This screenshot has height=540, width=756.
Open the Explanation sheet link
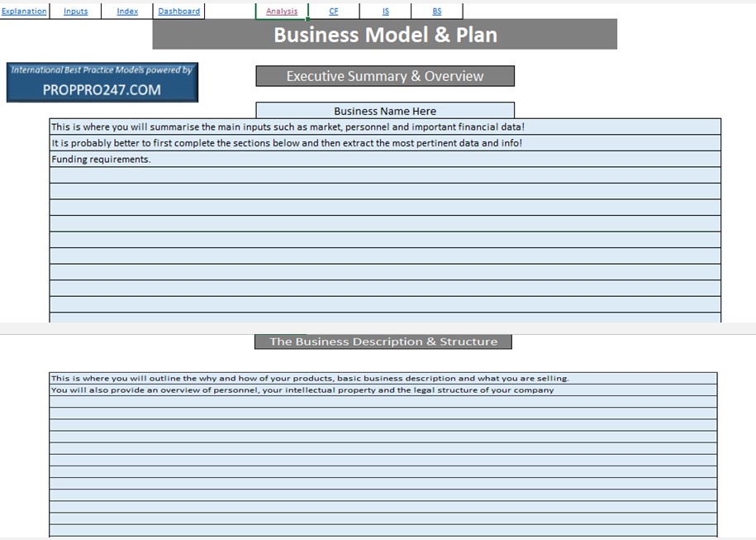(x=24, y=11)
